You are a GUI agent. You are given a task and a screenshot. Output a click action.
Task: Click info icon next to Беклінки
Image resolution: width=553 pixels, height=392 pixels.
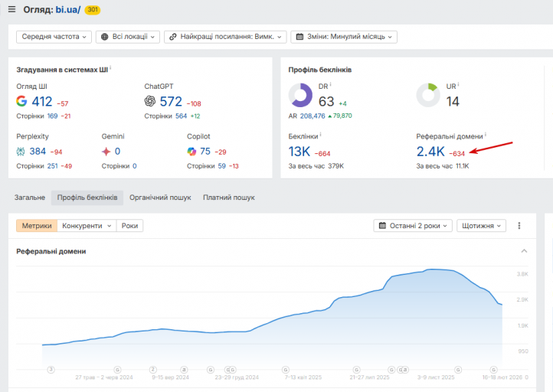321,135
